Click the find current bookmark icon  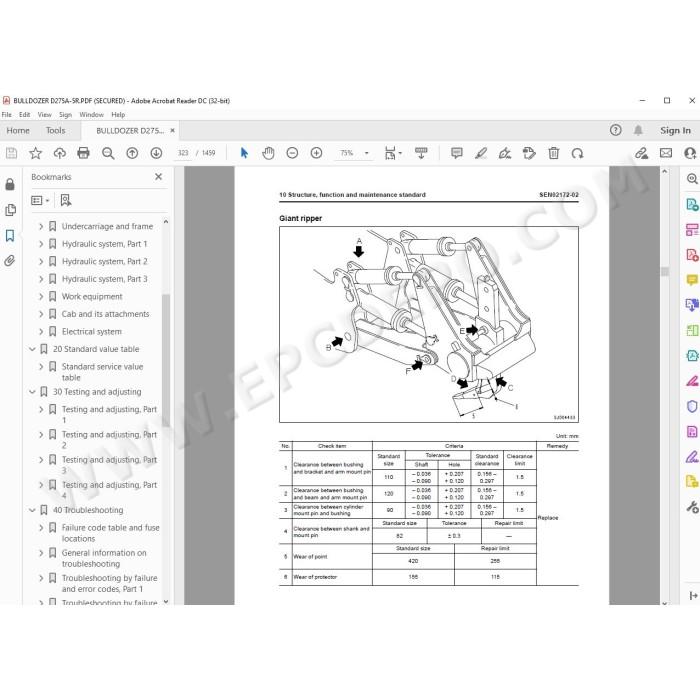tap(66, 200)
